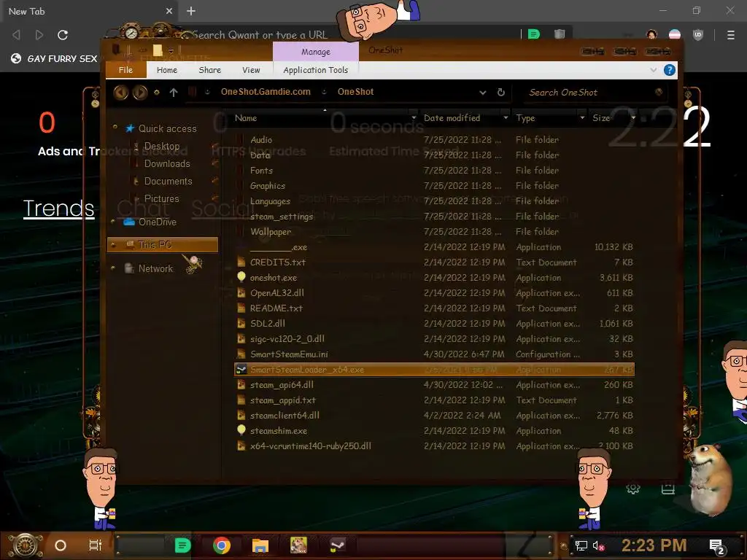The image size is (747, 560).
Task: Open a new browser tab
Action: coord(191,11)
